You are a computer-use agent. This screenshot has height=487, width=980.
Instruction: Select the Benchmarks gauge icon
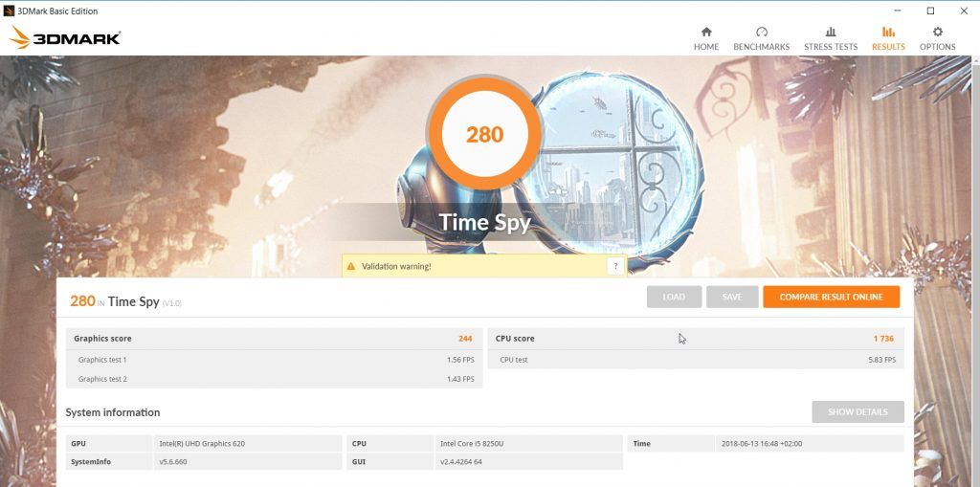tap(761, 32)
